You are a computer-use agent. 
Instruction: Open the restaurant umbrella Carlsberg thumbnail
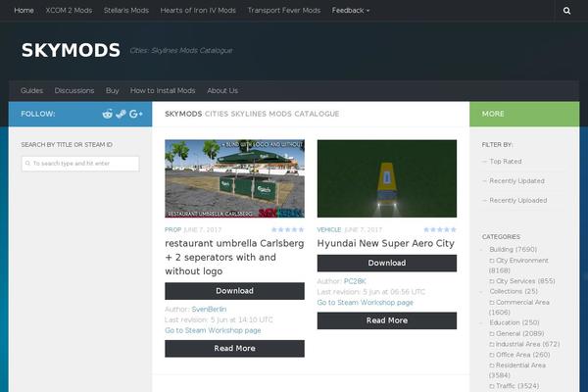point(235,178)
